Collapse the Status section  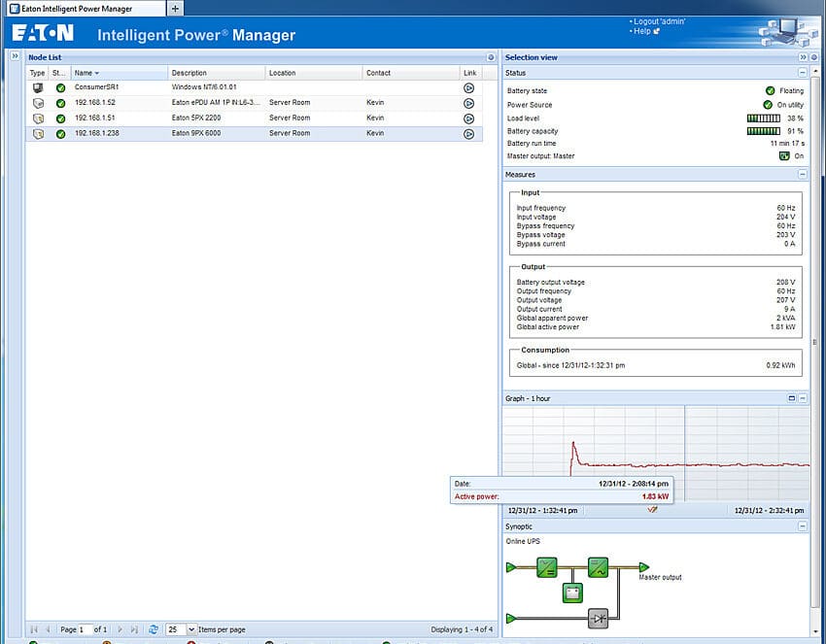[803, 73]
